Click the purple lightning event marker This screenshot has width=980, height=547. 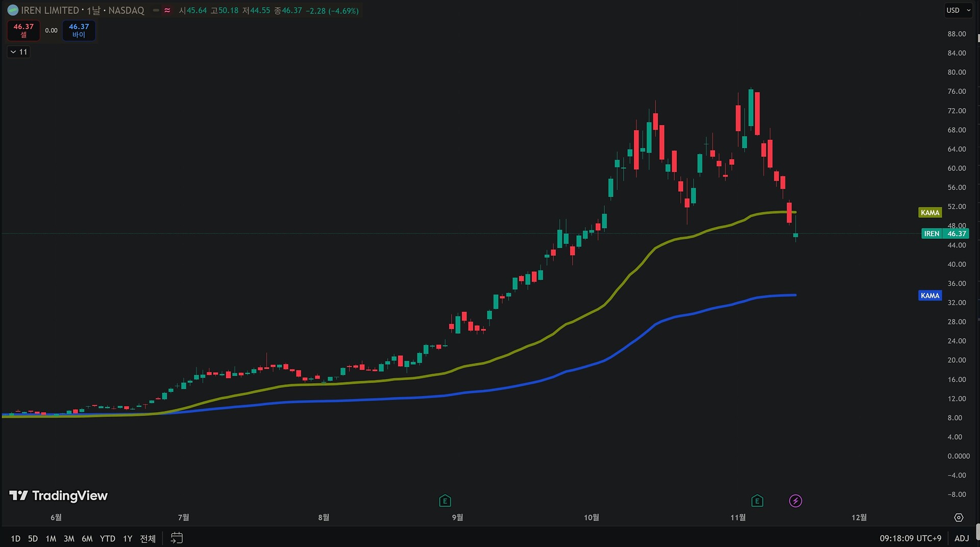(796, 501)
